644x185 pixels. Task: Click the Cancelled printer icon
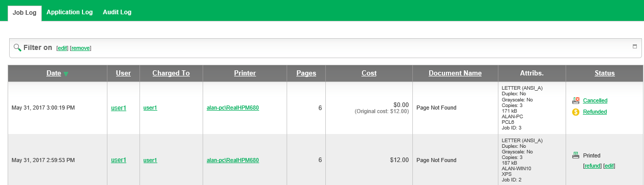[576, 101]
